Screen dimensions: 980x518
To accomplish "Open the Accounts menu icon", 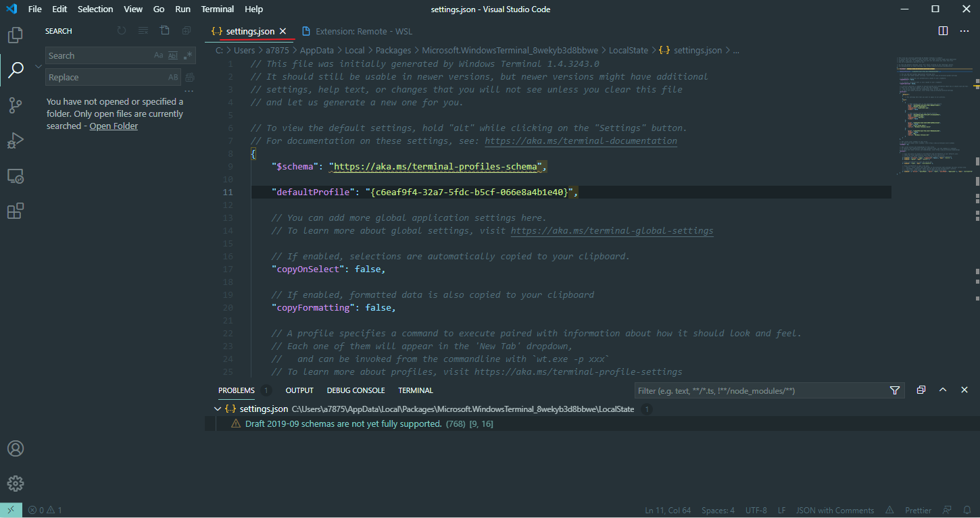I will tap(15, 448).
